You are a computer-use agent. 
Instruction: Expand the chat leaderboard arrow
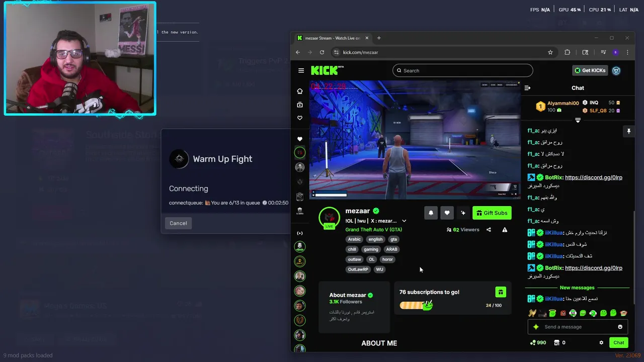pos(578,120)
